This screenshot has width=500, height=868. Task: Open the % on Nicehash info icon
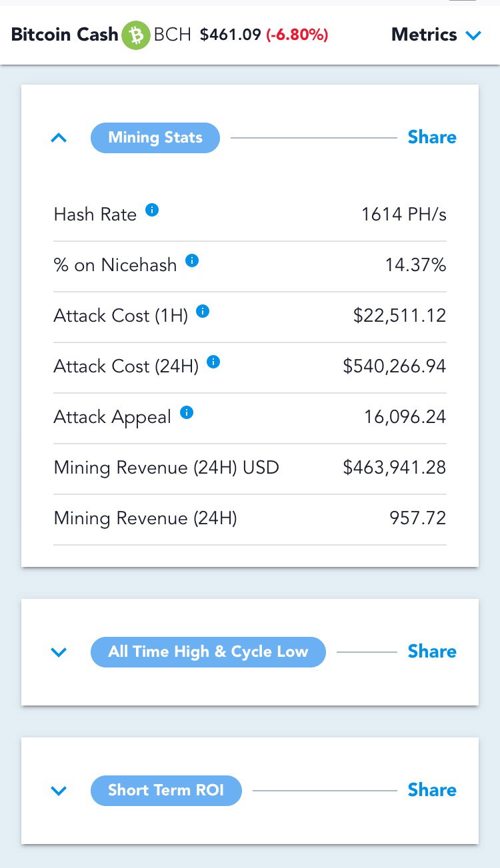(192, 260)
